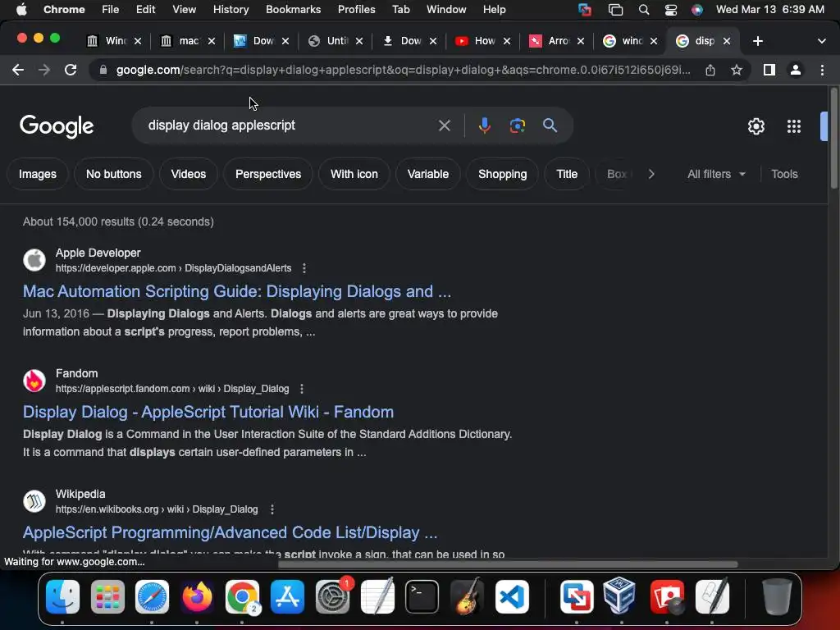The height and width of the screenshot is (630, 840).
Task: Open the Bookmarks menu
Action: 293,10
